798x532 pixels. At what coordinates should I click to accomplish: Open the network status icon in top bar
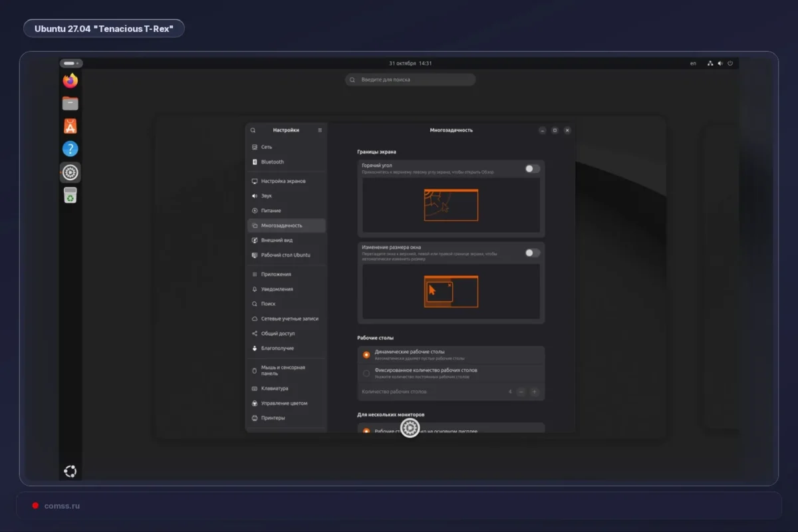(710, 63)
